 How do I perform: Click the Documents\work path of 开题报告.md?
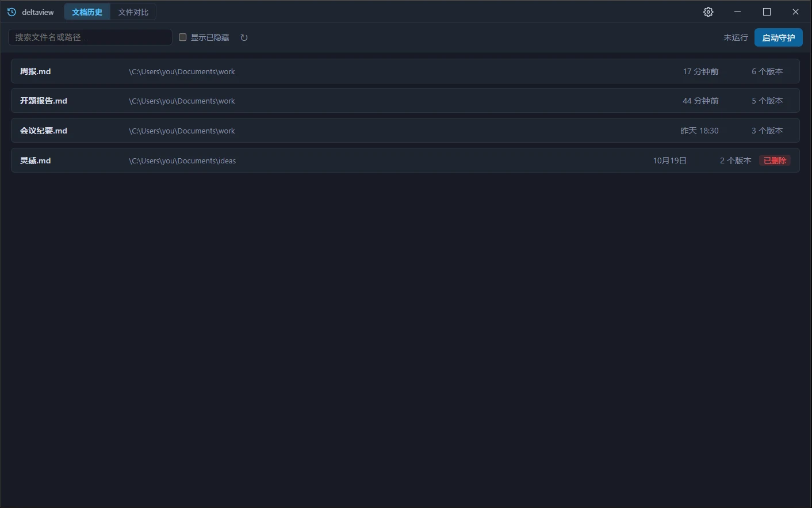click(182, 101)
